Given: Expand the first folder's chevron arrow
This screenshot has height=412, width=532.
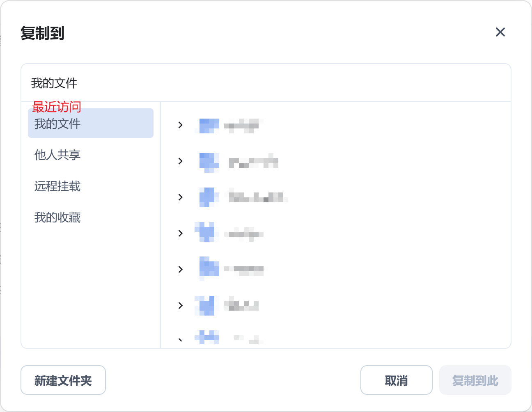Looking at the screenshot, I should (x=180, y=125).
